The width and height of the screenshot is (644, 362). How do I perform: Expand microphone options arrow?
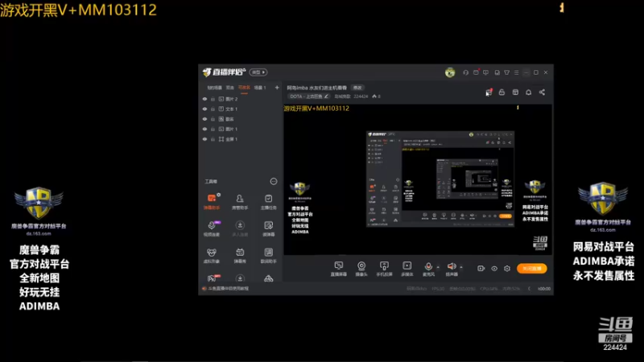438,267
